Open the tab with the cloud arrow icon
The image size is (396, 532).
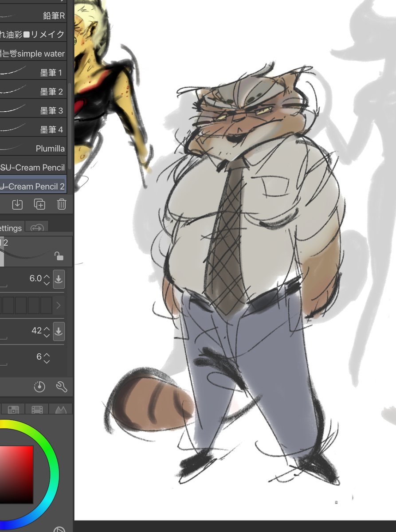[37, 227]
